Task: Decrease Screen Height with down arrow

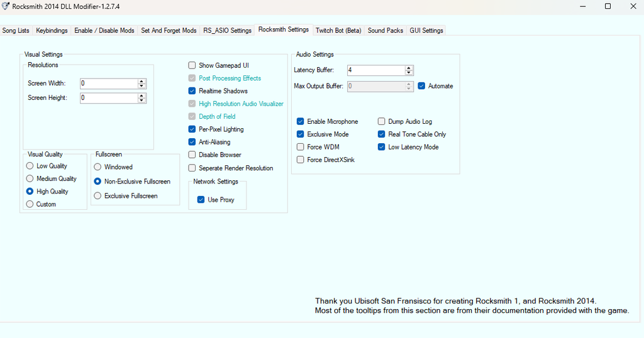Action: (x=142, y=101)
